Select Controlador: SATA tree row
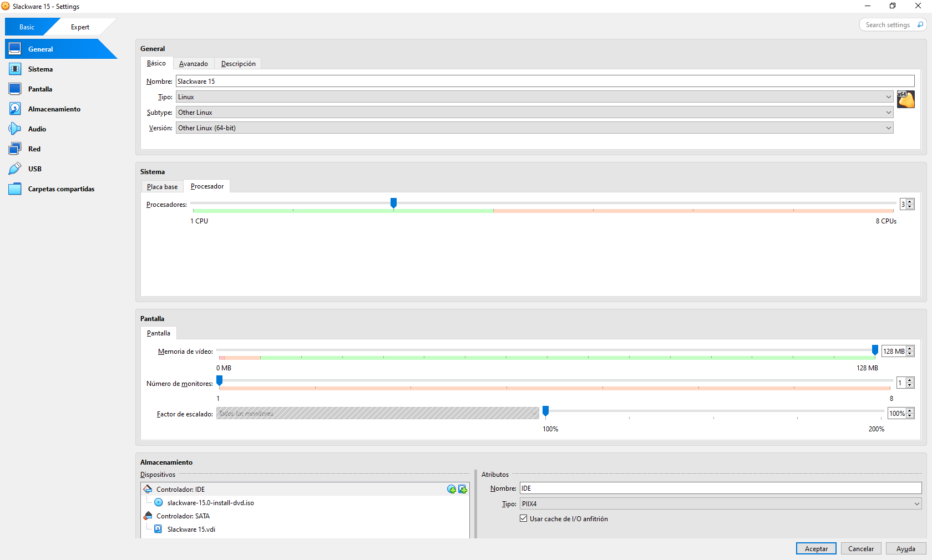This screenshot has height=560, width=932. pyautogui.click(x=305, y=516)
